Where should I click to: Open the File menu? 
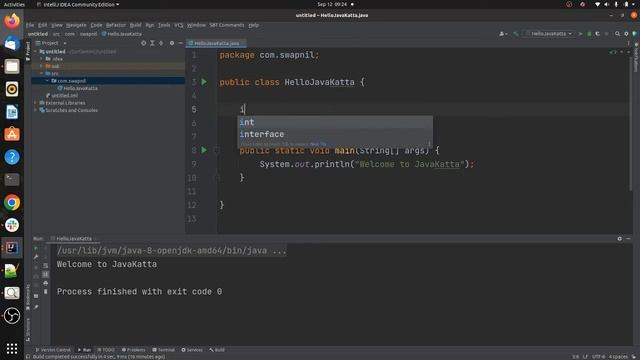pyautogui.click(x=30, y=25)
